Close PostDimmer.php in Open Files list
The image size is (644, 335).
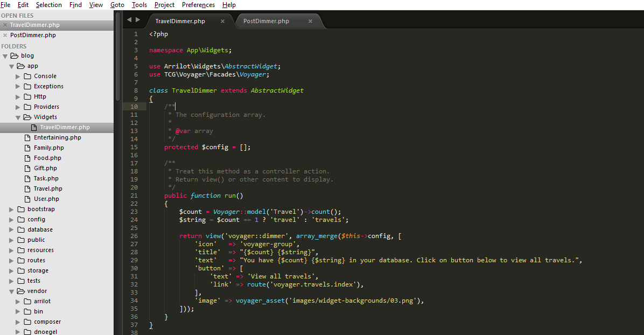(x=5, y=36)
